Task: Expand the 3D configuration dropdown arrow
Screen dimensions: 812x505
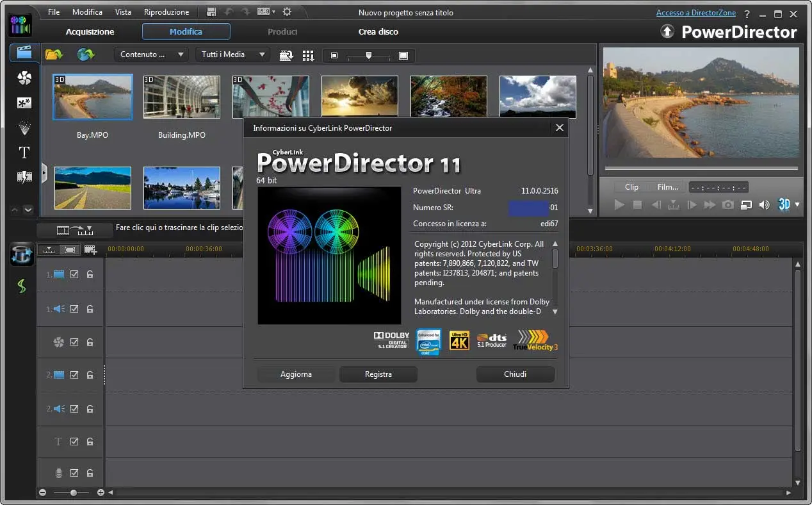Action: pos(797,205)
